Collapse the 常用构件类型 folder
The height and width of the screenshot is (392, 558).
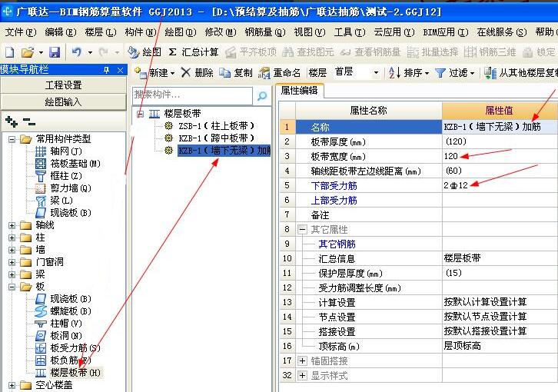click(12, 139)
